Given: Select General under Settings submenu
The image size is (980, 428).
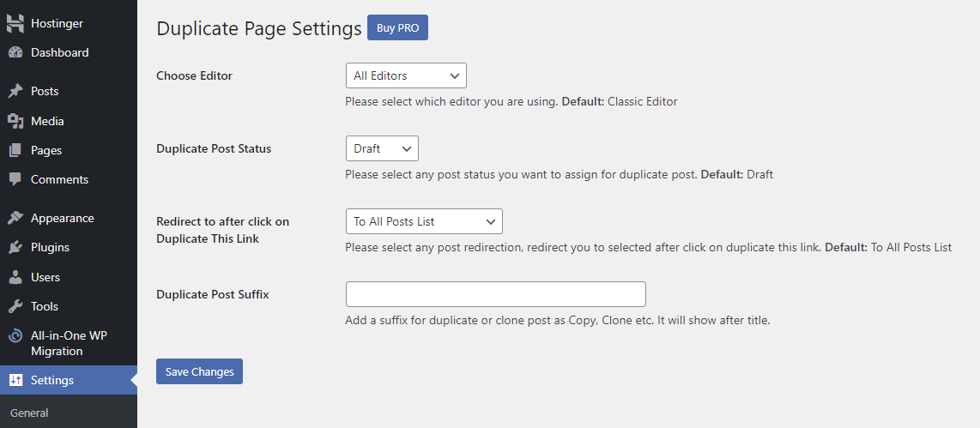Looking at the screenshot, I should tap(29, 413).
